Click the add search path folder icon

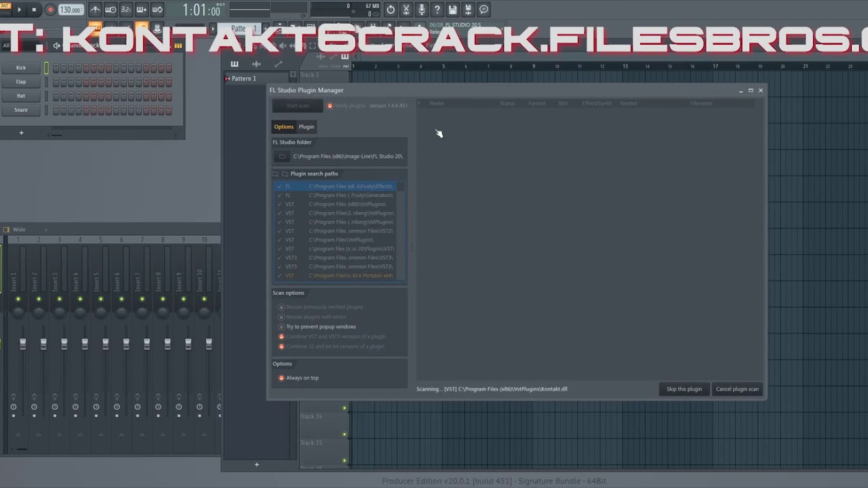coord(276,174)
